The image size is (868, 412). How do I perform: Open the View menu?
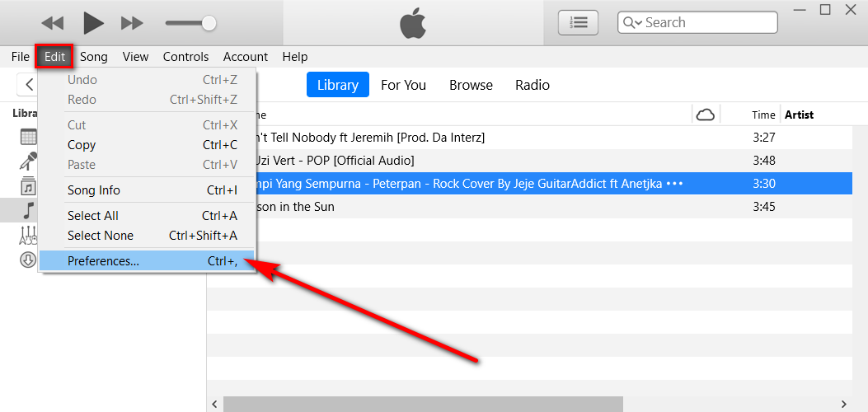click(136, 56)
